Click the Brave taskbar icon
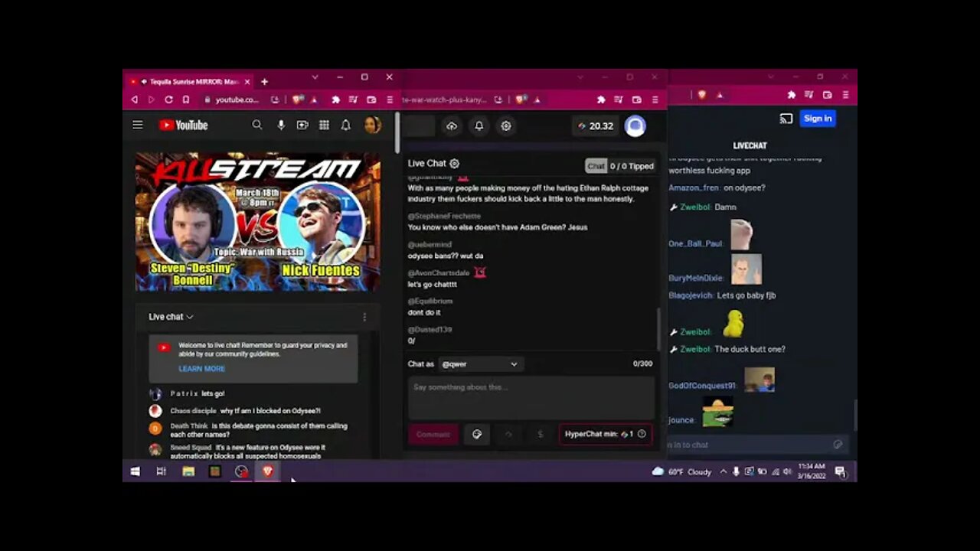The height and width of the screenshot is (551, 980). pyautogui.click(x=267, y=471)
